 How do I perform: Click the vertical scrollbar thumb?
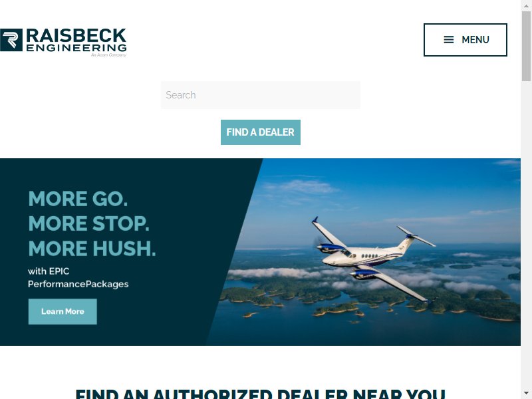point(526,46)
